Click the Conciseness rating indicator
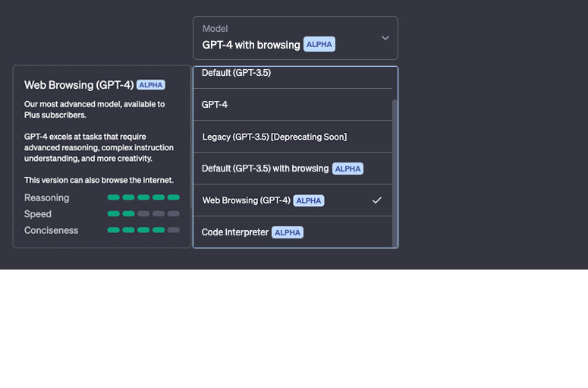This screenshot has height=388, width=588. point(143,230)
